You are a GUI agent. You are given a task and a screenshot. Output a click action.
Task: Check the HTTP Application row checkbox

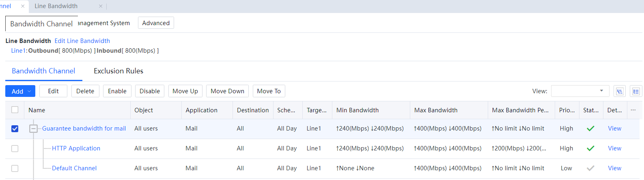tap(15, 148)
